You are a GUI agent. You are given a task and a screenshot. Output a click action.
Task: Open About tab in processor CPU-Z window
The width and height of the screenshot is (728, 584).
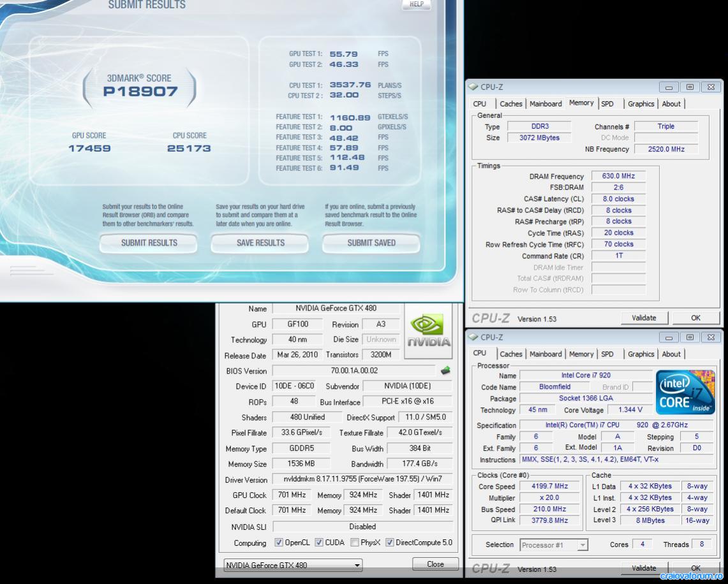point(671,354)
